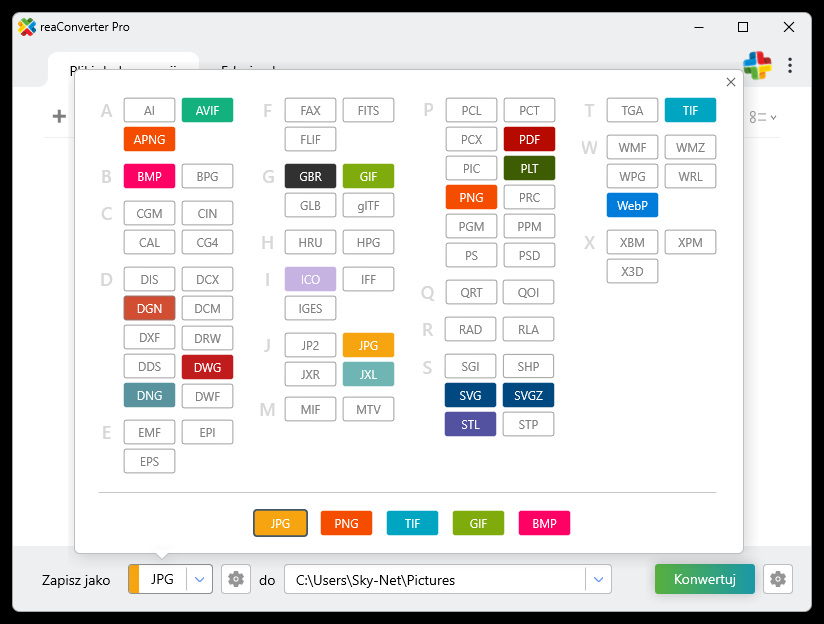Choose the WebP format
The image size is (824, 624).
(632, 205)
